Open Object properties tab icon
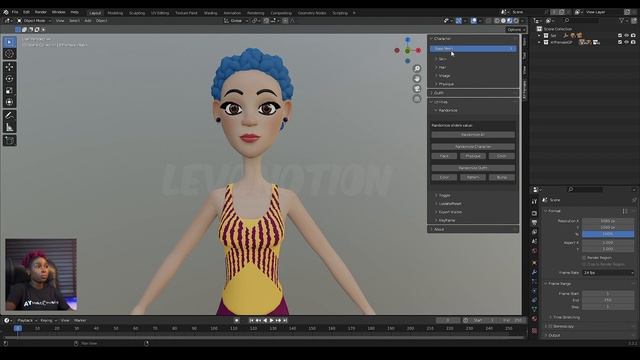 point(534,262)
